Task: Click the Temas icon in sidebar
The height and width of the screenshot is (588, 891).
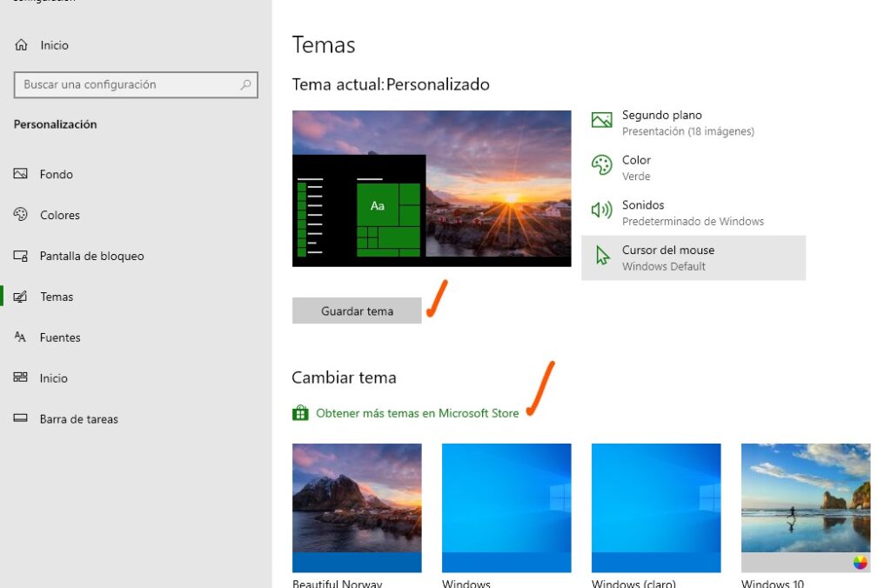Action: [x=21, y=297]
